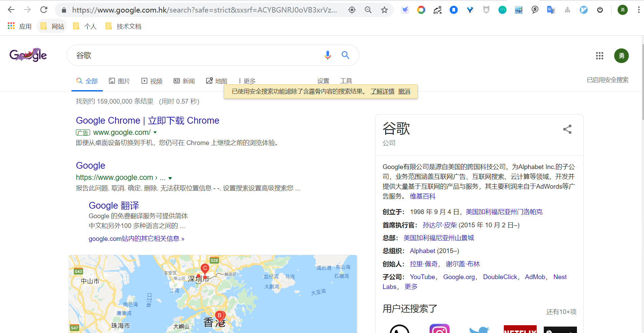The image size is (644, 333).
Task: Switch to the 图片 tab
Action: (119, 81)
